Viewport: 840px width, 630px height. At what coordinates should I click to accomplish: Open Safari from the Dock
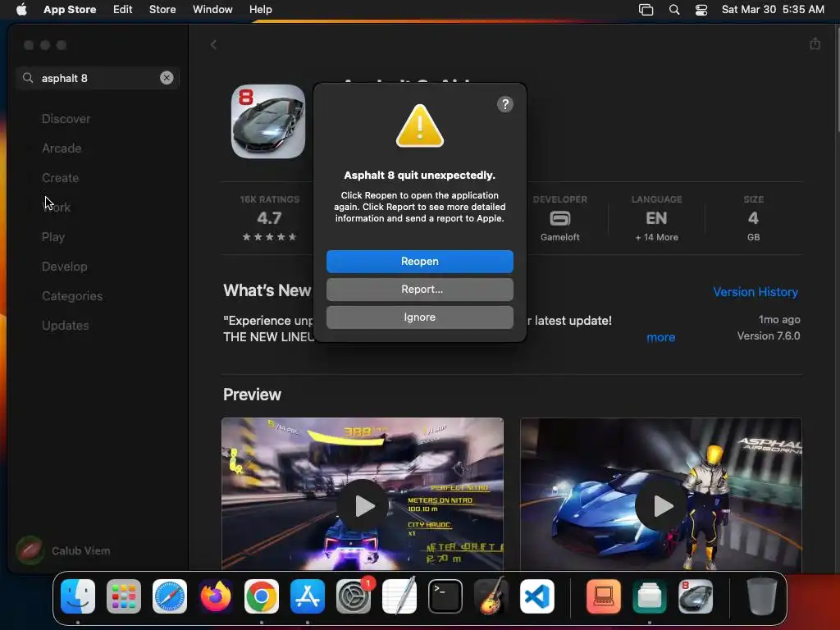pos(169,596)
